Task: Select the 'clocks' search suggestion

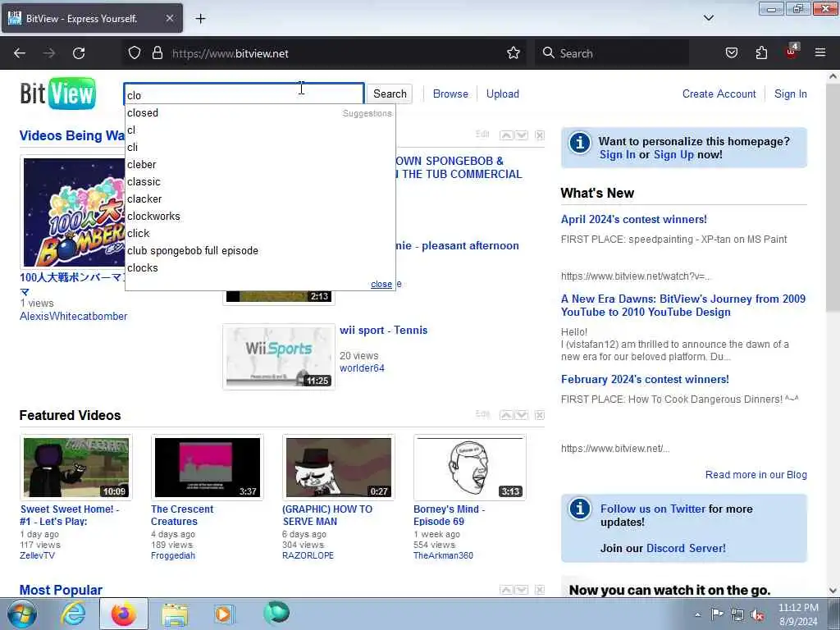Action: 260,268
